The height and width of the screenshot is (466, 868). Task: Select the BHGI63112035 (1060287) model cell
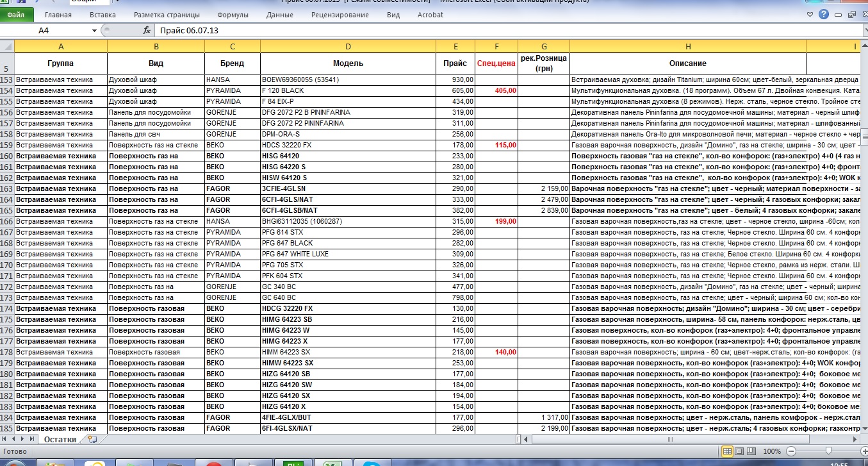348,221
